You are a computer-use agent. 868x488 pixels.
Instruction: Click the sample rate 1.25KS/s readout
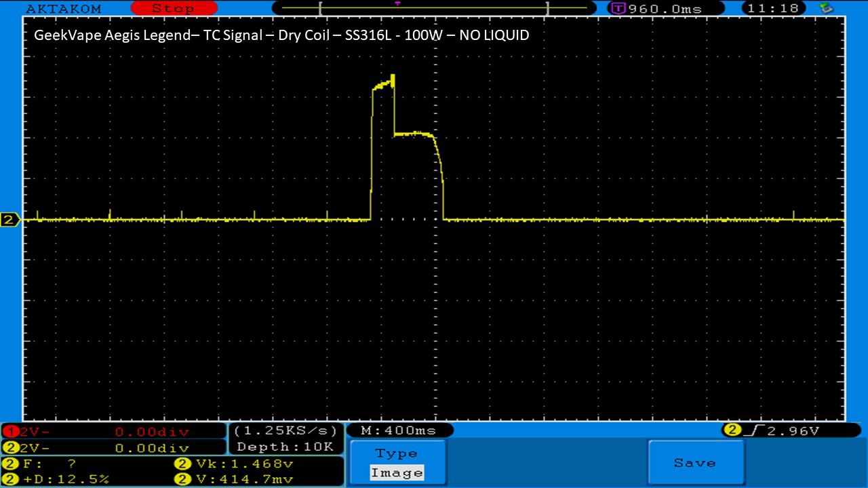pyautogui.click(x=285, y=430)
